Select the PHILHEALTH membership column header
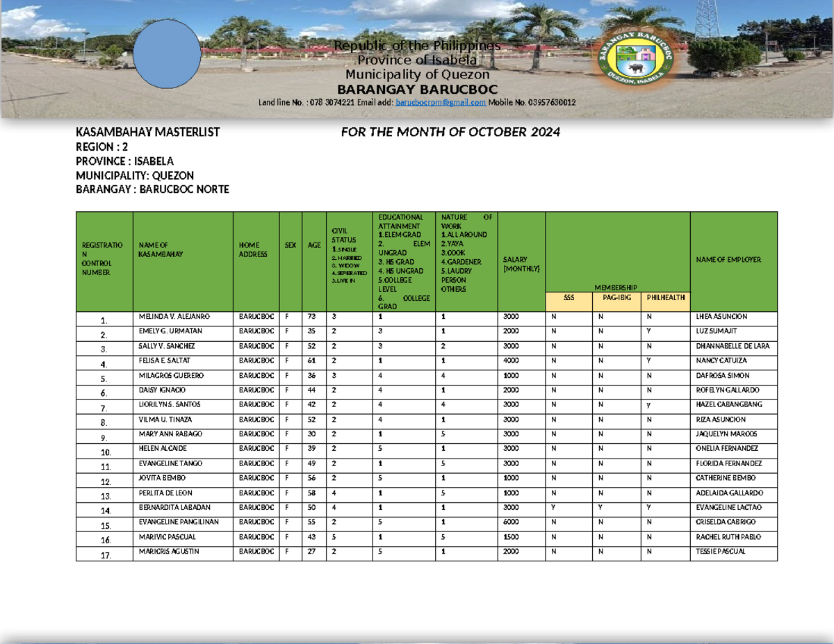Viewport: 834px width, 644px height. click(x=665, y=299)
